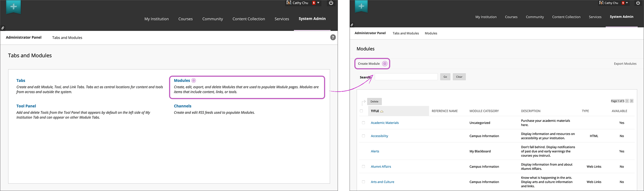Open the Channels link

click(x=182, y=106)
